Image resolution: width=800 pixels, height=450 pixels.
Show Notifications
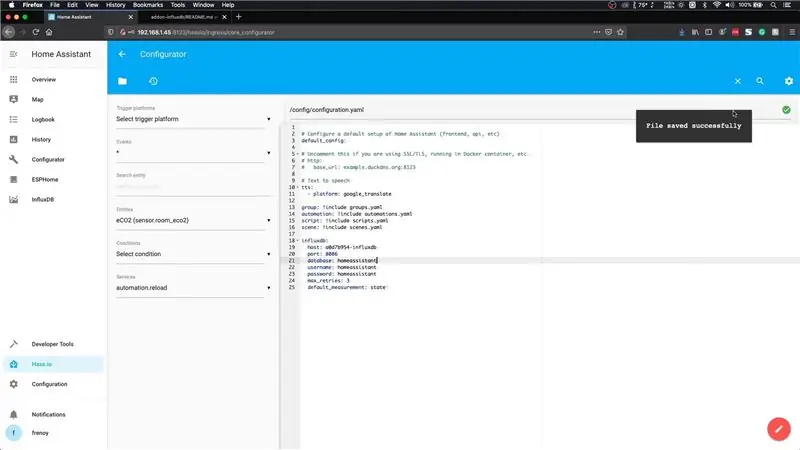(x=48, y=414)
